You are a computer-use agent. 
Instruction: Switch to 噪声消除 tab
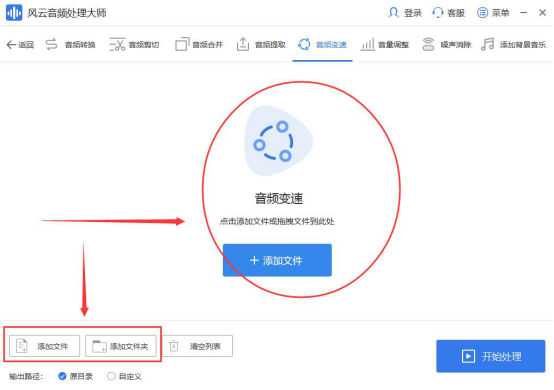coord(456,45)
